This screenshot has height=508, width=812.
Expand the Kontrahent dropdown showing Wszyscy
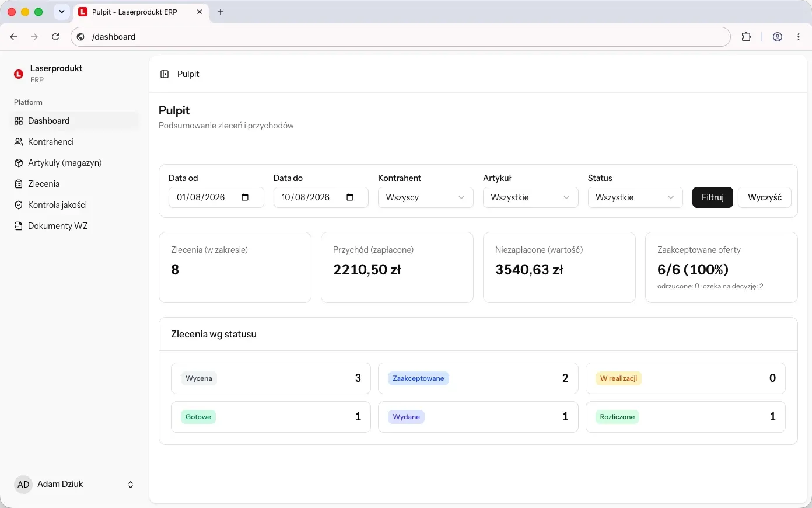426,197
